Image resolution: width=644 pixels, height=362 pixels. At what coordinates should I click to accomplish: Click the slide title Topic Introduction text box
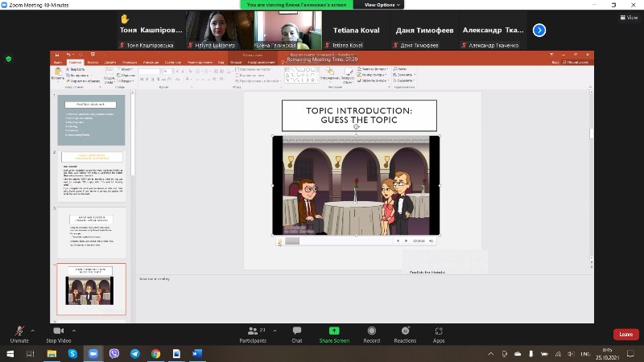coord(359,115)
